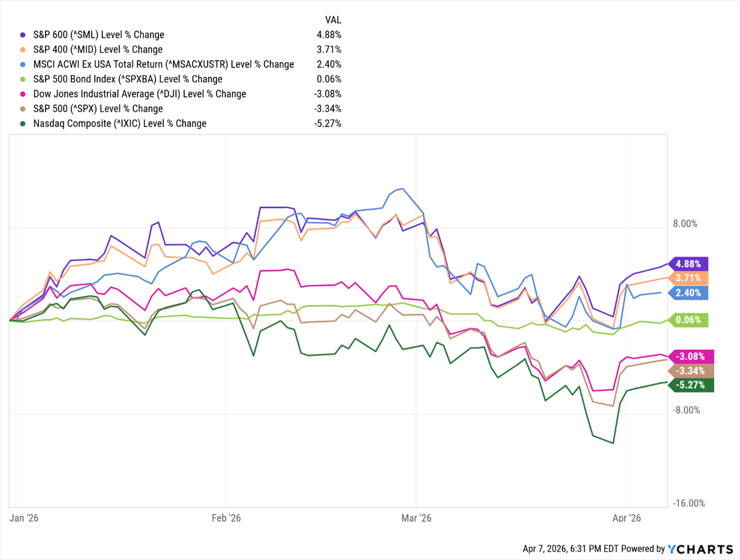This screenshot has height=560, width=740.
Task: Click the 3.71% orange end-value flag
Action: click(689, 278)
